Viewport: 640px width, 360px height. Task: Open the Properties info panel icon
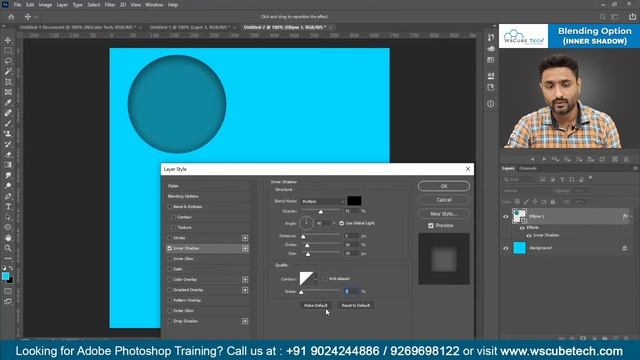(491, 104)
